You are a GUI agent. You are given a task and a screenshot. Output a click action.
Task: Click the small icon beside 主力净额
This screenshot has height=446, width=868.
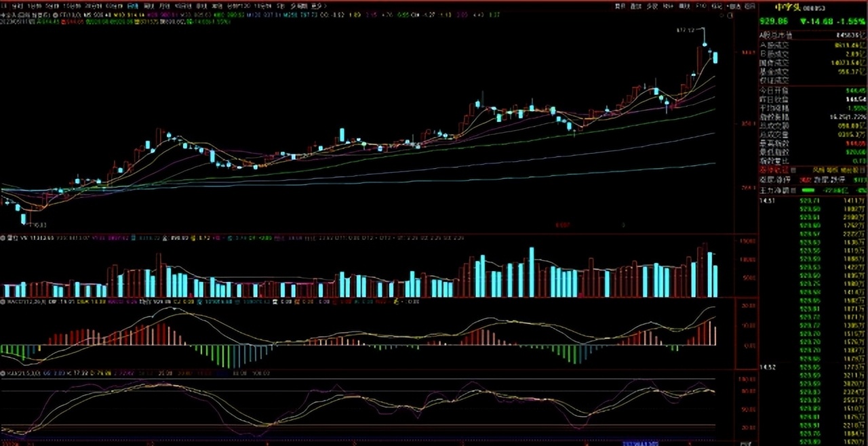794,190
